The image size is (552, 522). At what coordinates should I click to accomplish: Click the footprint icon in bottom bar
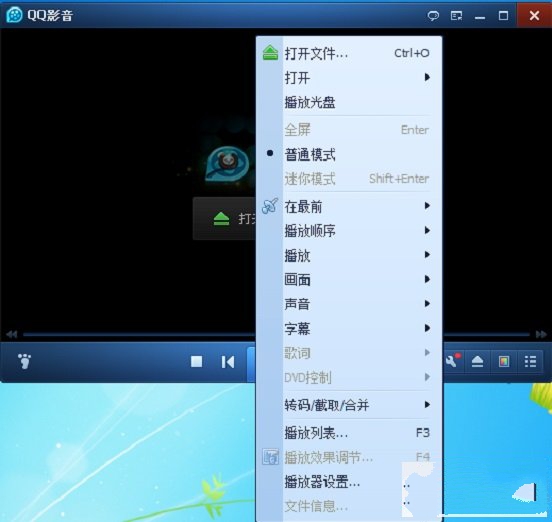[24, 361]
